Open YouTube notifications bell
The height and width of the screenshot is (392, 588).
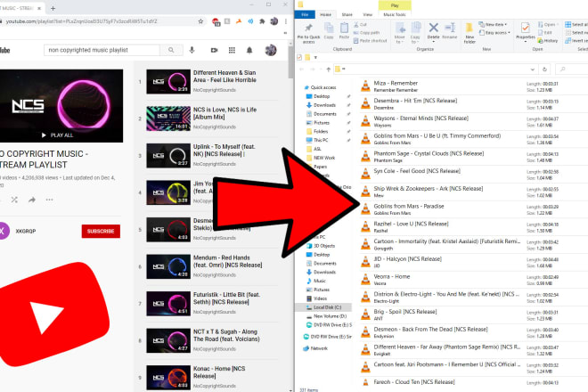coord(249,50)
